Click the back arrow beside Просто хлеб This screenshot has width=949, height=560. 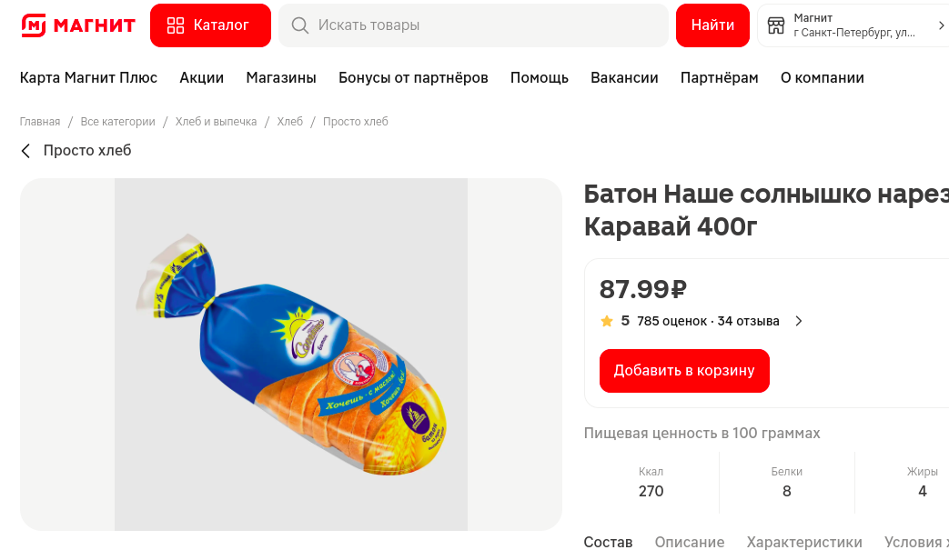coord(25,151)
